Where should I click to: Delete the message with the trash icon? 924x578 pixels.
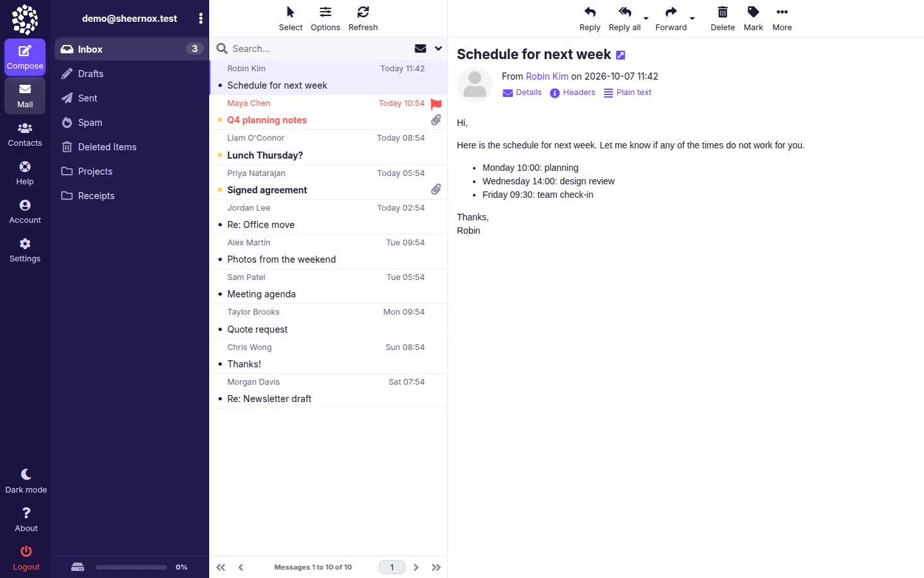(723, 19)
